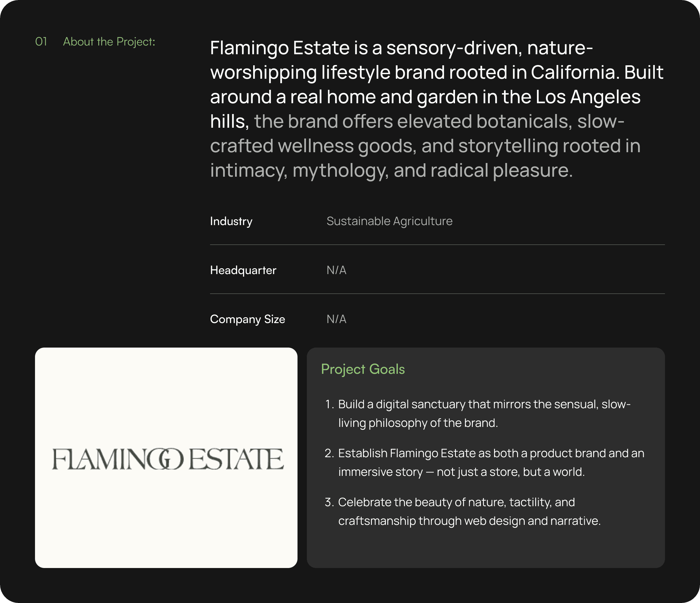Click the craftsmanship through web design line

(x=469, y=521)
